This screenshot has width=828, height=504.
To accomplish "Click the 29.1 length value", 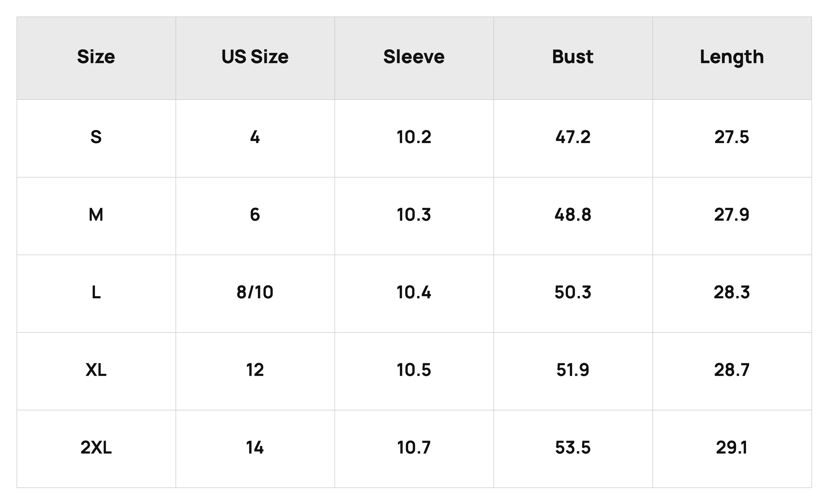I will [732, 449].
